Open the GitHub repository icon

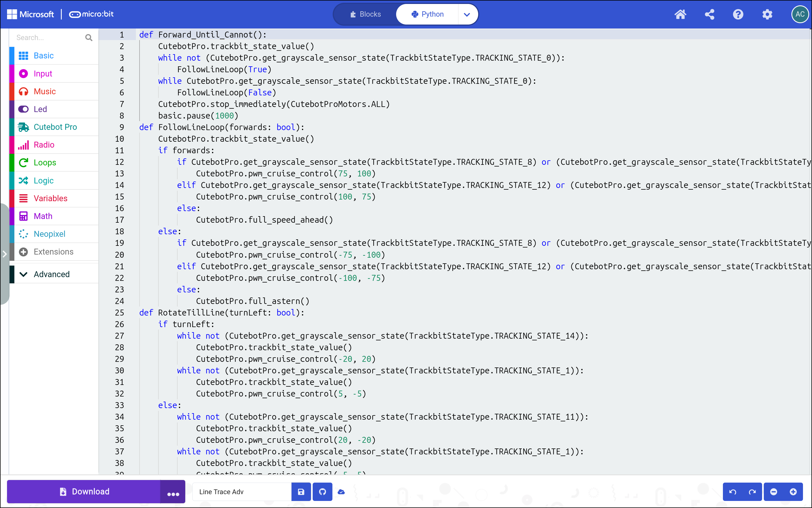coord(323,492)
